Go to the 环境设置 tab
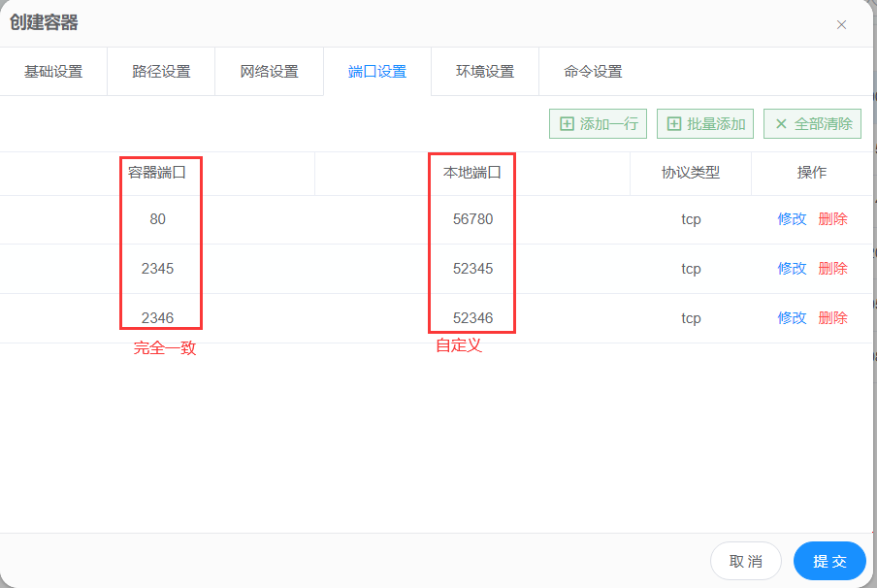The height and width of the screenshot is (588, 877). pos(485,72)
